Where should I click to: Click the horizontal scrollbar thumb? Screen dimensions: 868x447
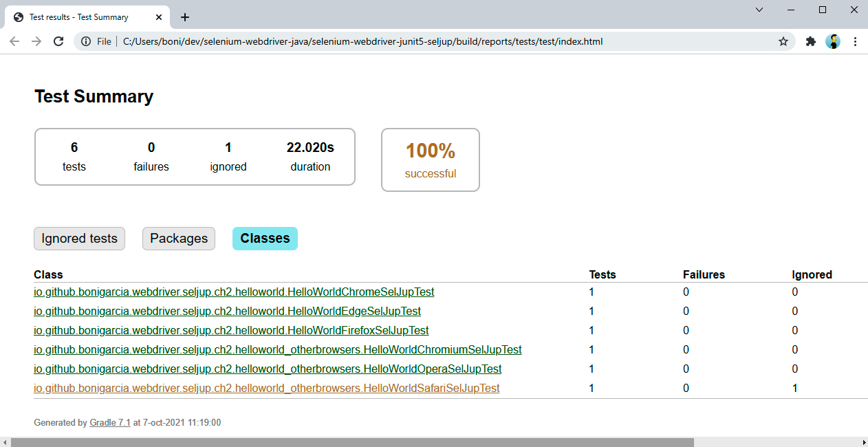[352, 442]
